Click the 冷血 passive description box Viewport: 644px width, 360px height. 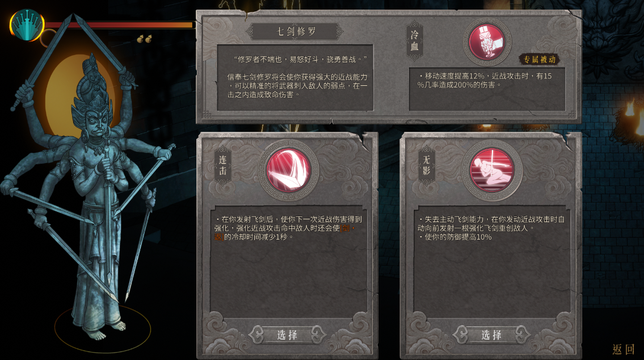pos(487,89)
